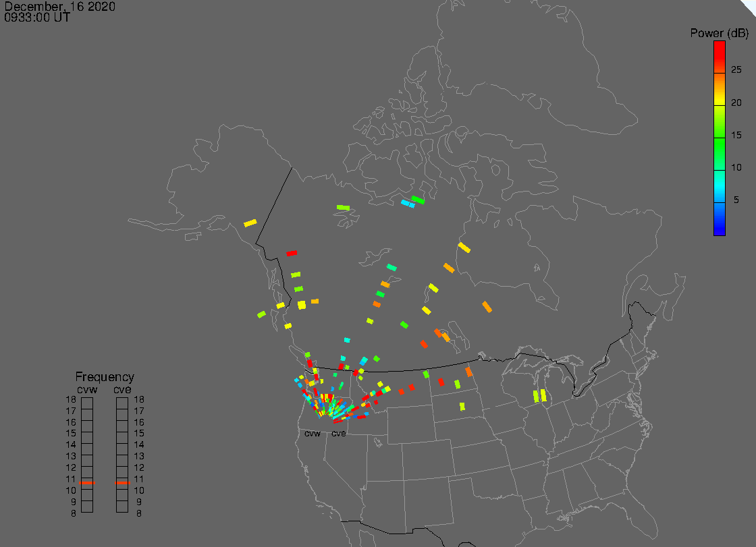Image resolution: width=756 pixels, height=547 pixels.
Task: Click the timestamp "0933:00 UT"
Action: (37, 18)
